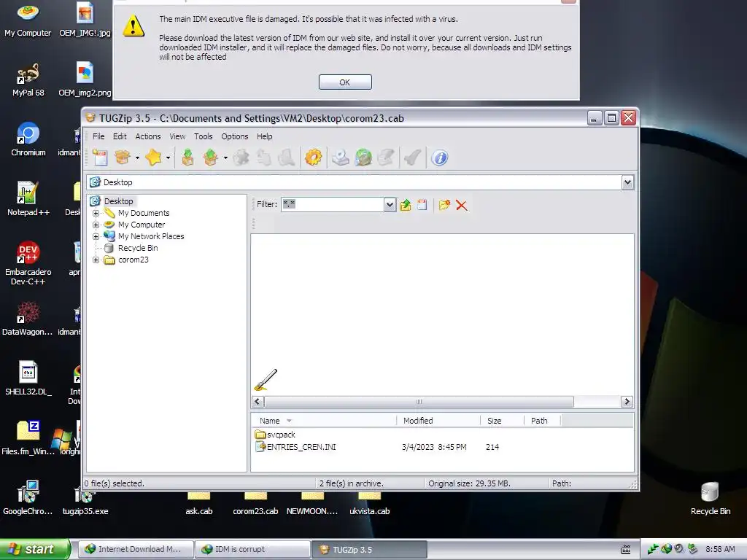Click the greyed-out checkmark toolbar icon
The image size is (747, 560).
[x=412, y=157]
